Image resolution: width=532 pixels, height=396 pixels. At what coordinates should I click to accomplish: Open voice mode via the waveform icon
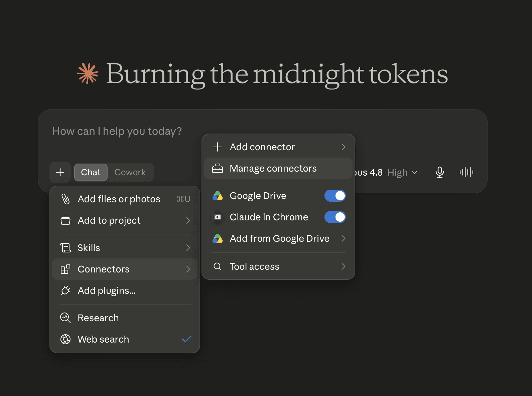point(466,172)
